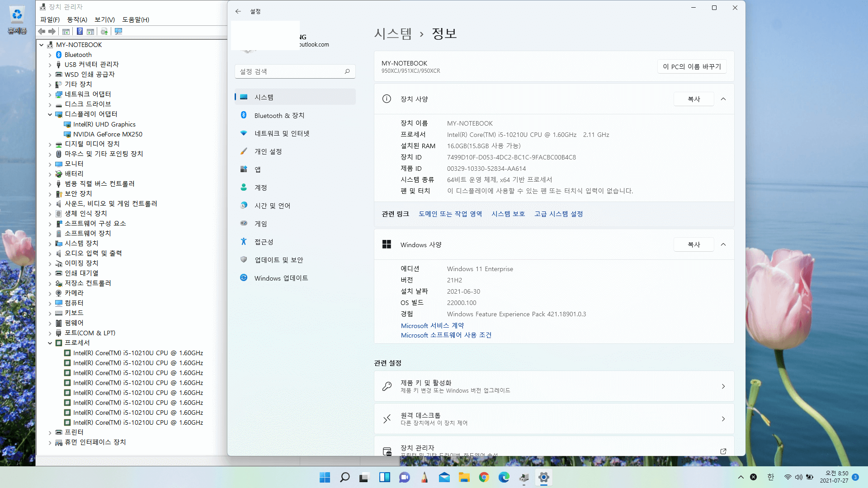Open the Windows Start menu on taskbar

(325, 477)
